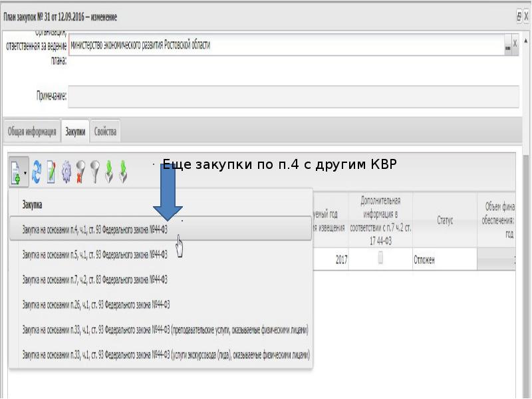Click the Статус column header
This screenshot has height=399, width=532.
tap(445, 221)
